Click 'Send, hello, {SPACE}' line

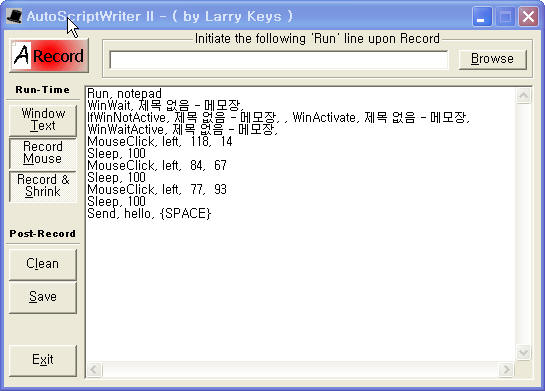[x=149, y=213]
